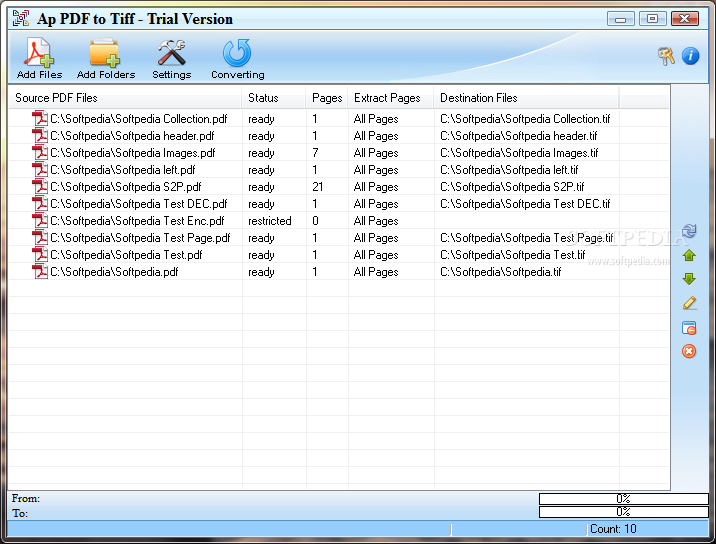Click the From progress bar
Image resolution: width=716 pixels, height=544 pixels.
click(x=623, y=498)
